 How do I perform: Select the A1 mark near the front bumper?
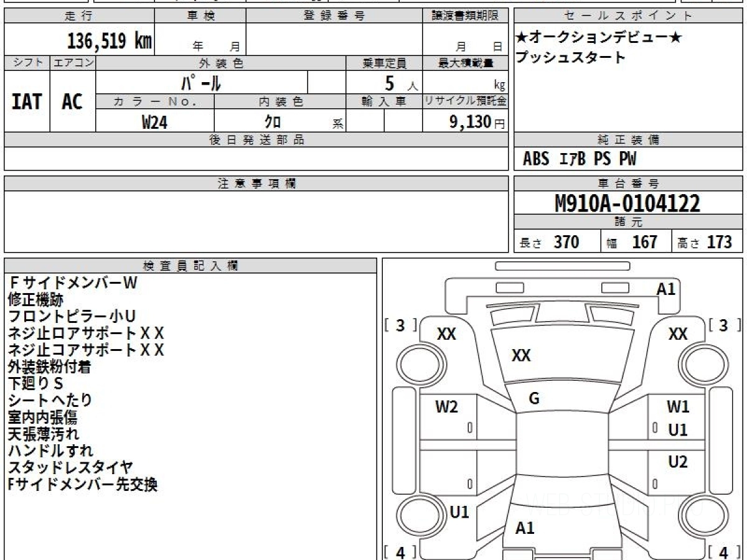666,289
